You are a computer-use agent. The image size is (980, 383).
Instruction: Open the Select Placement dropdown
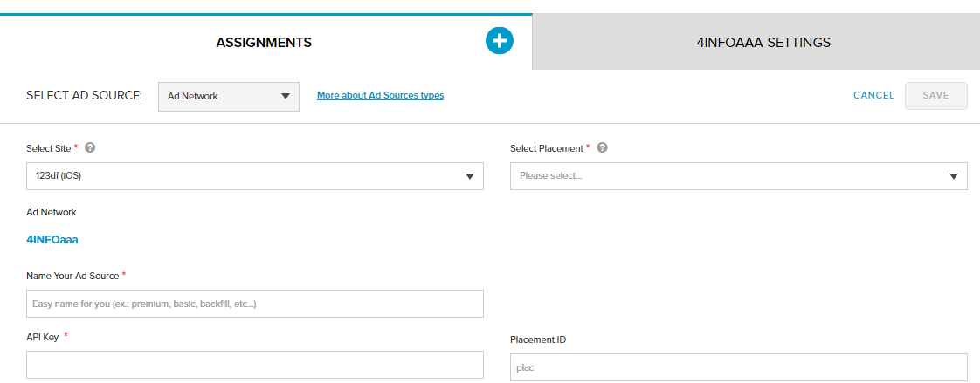point(738,176)
